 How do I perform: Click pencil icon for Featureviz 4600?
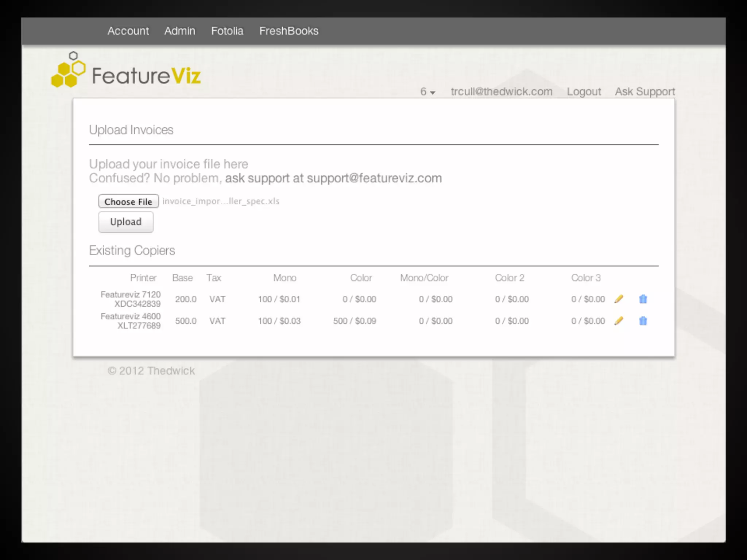click(619, 321)
